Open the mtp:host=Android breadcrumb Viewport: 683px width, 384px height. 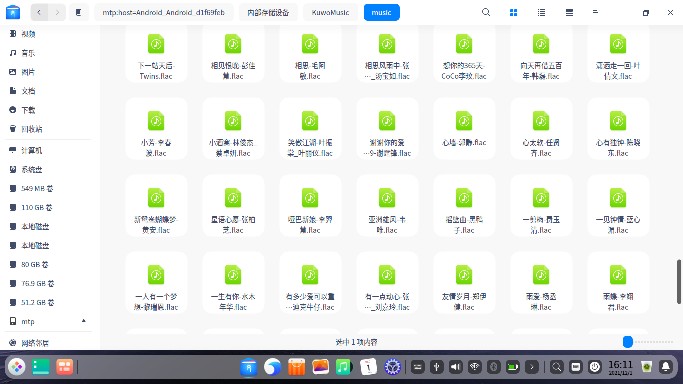[x=164, y=12]
